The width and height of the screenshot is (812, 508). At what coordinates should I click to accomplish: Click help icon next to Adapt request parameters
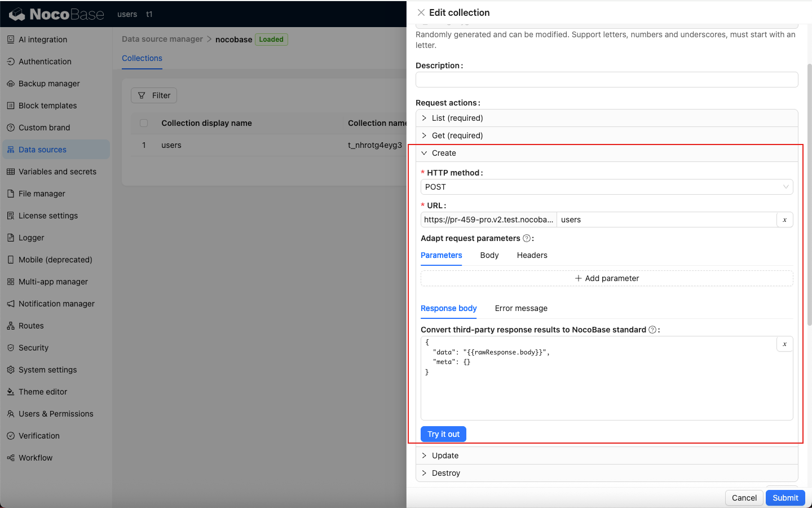527,238
